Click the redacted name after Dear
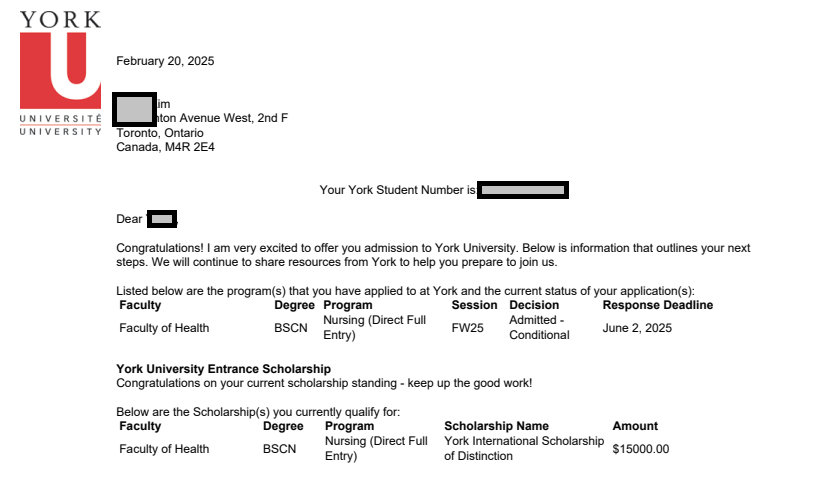Image resolution: width=827 pixels, height=489 pixels. [162, 219]
